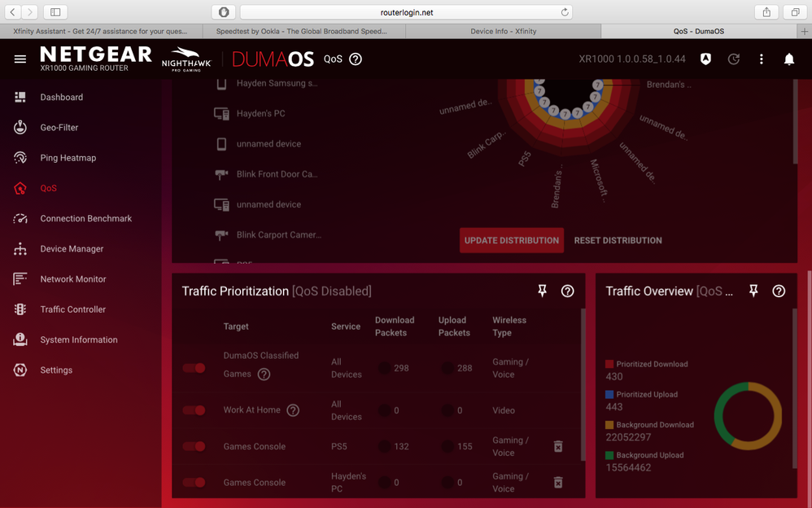Switch to Device Info - Xfinity tab

coord(504,31)
